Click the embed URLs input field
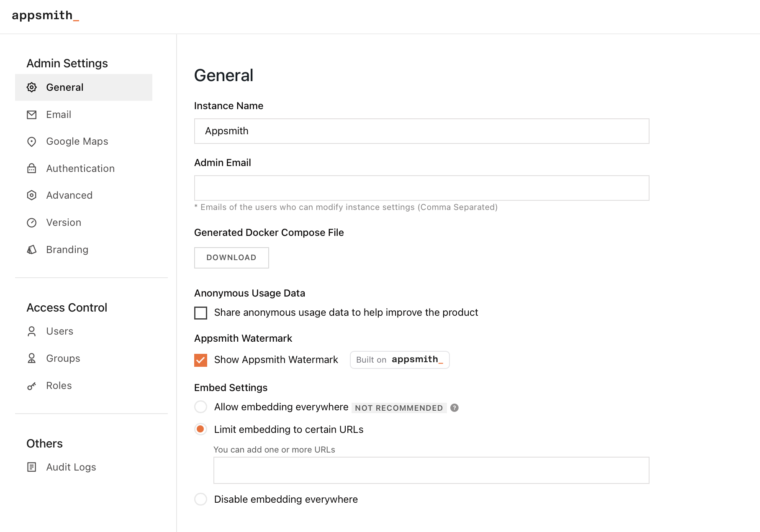Image resolution: width=760 pixels, height=532 pixels. pos(431,471)
